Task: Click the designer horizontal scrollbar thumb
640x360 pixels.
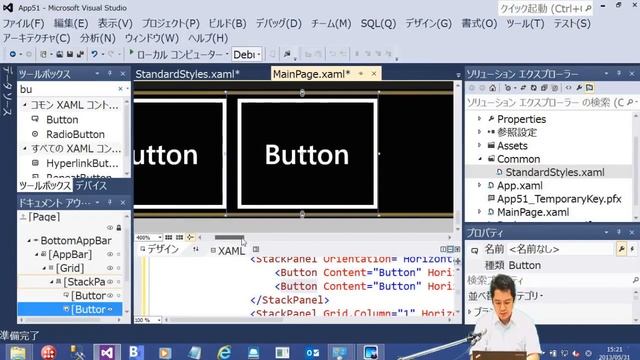Action: point(229,237)
